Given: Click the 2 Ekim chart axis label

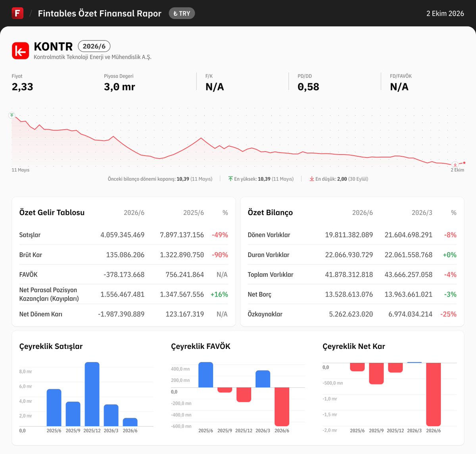Looking at the screenshot, I should click(457, 170).
